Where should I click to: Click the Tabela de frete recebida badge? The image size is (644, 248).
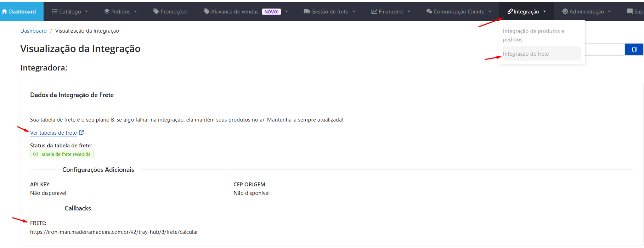point(62,154)
